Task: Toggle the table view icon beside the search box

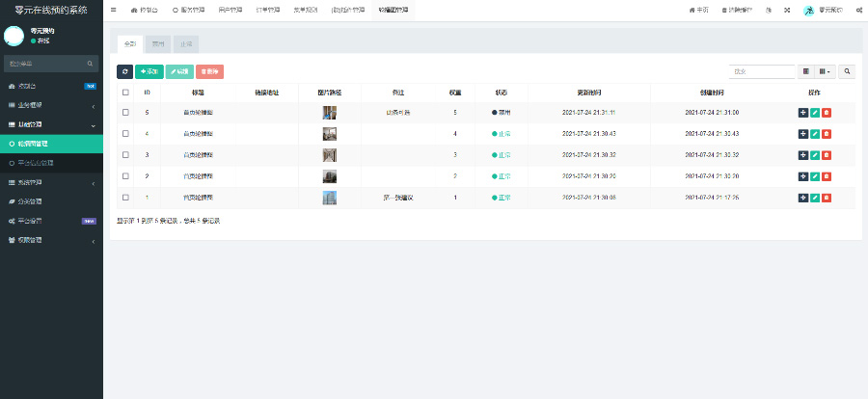Action: 806,71
